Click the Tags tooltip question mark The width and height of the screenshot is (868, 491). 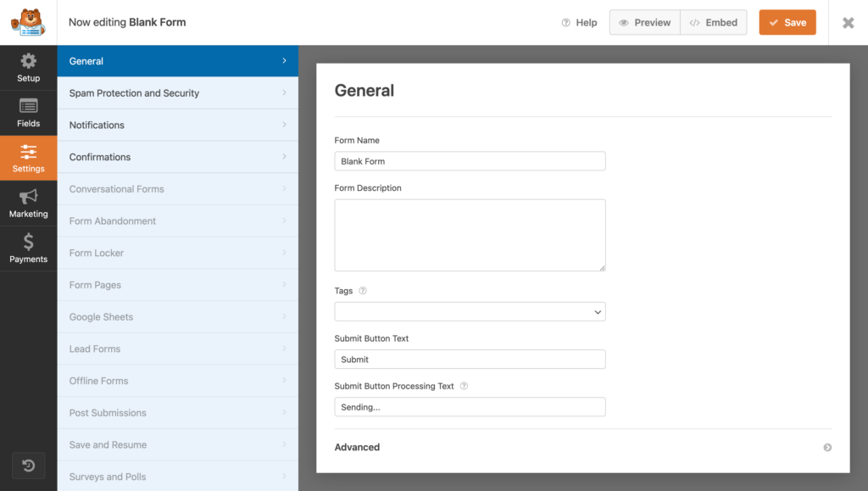(x=363, y=290)
